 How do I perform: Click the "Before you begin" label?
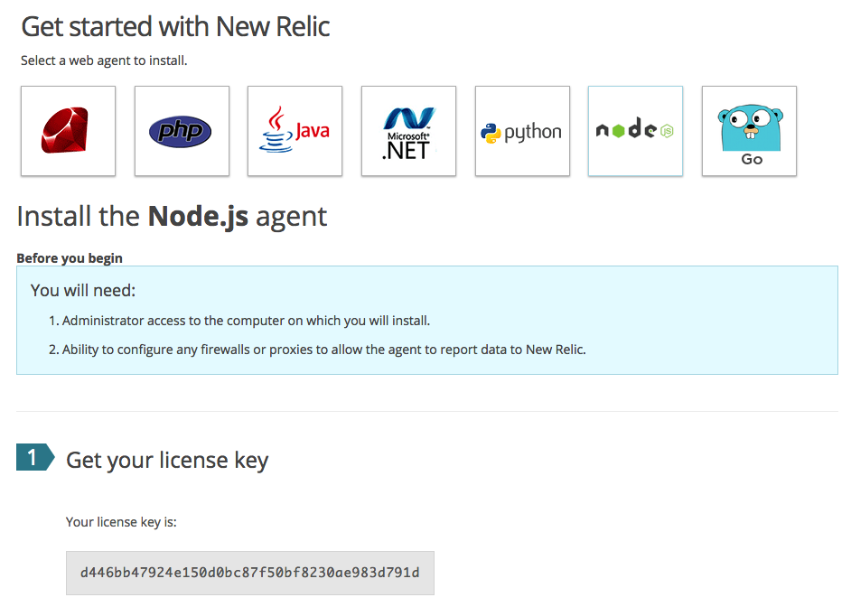click(70, 258)
